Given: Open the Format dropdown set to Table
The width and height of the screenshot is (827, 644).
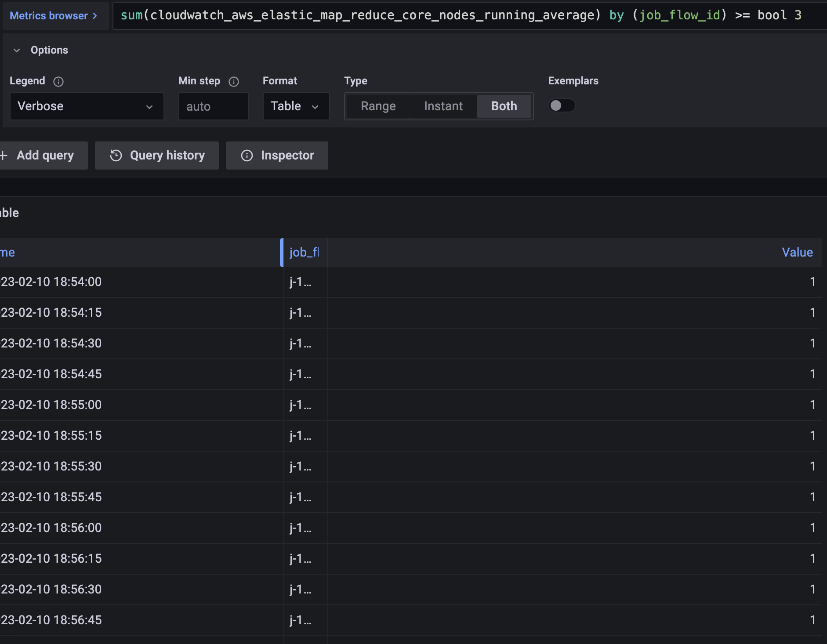Looking at the screenshot, I should tap(295, 106).
